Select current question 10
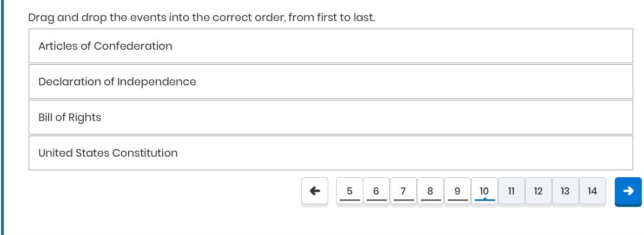This screenshot has height=235, width=644. click(484, 191)
